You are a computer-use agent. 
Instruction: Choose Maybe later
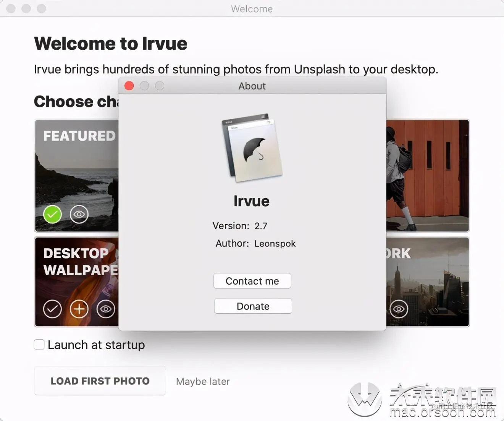click(x=203, y=382)
